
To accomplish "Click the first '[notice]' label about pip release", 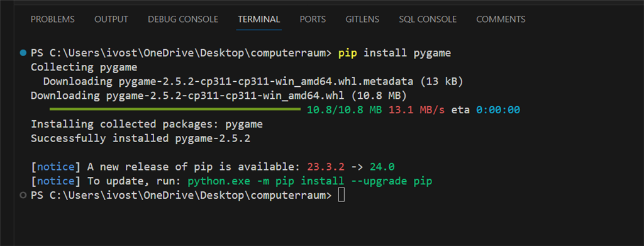I will coord(56,167).
